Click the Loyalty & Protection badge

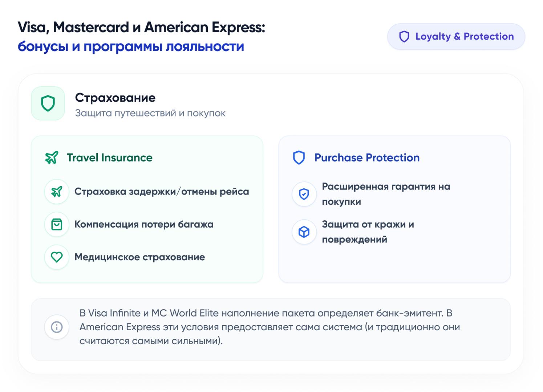pyautogui.click(x=456, y=37)
